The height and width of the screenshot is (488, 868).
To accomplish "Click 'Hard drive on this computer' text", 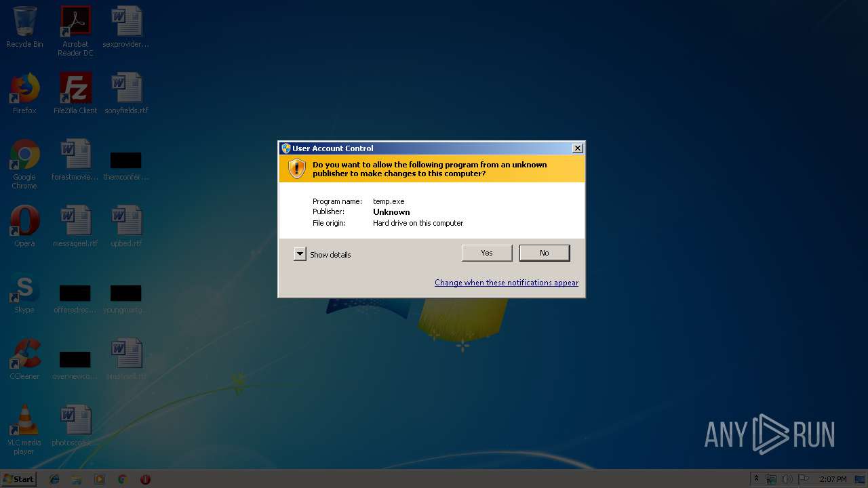I will coord(418,223).
